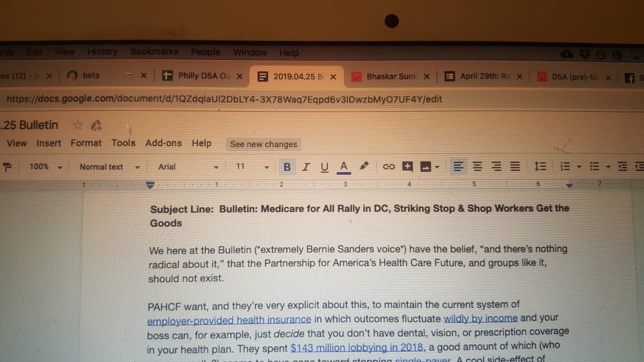Toggle underline formatting
The image size is (644, 362).
click(x=324, y=167)
